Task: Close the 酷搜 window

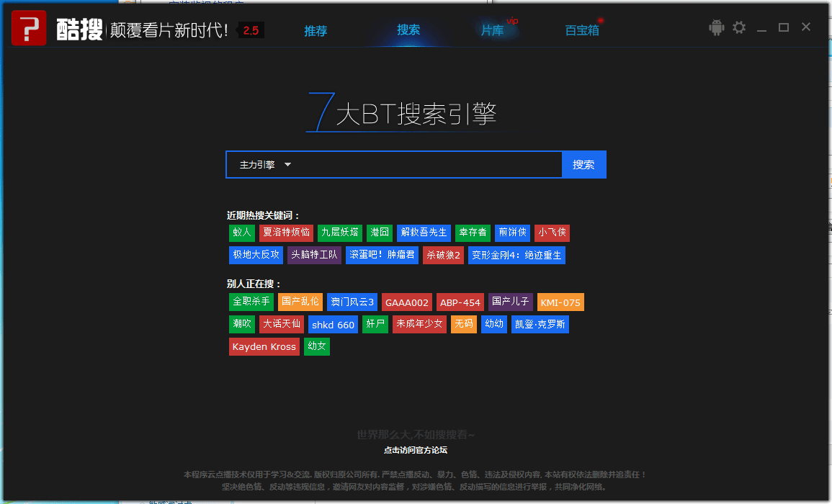Action: [806, 27]
